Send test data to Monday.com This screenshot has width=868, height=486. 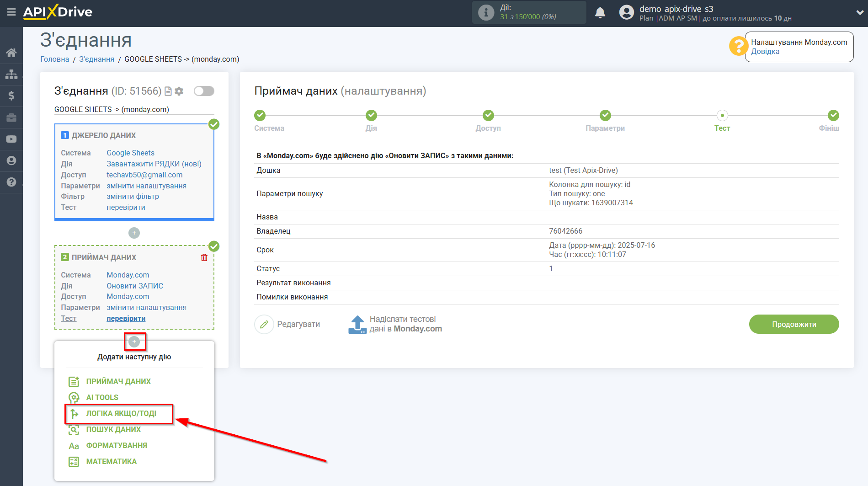(x=405, y=324)
